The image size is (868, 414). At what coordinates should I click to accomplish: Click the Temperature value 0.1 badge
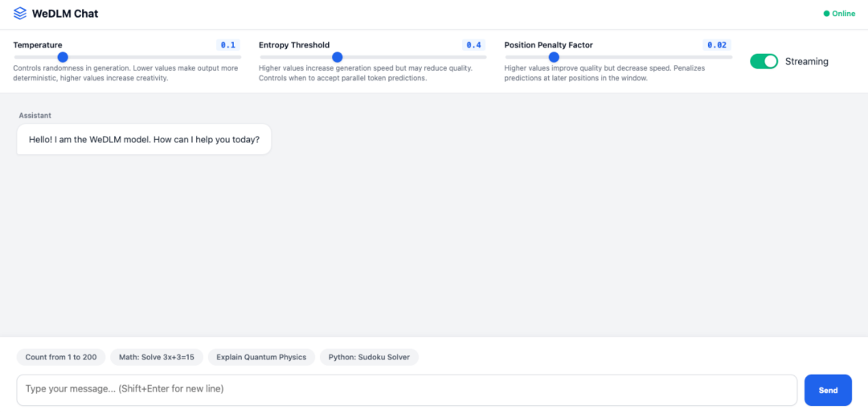coord(228,45)
